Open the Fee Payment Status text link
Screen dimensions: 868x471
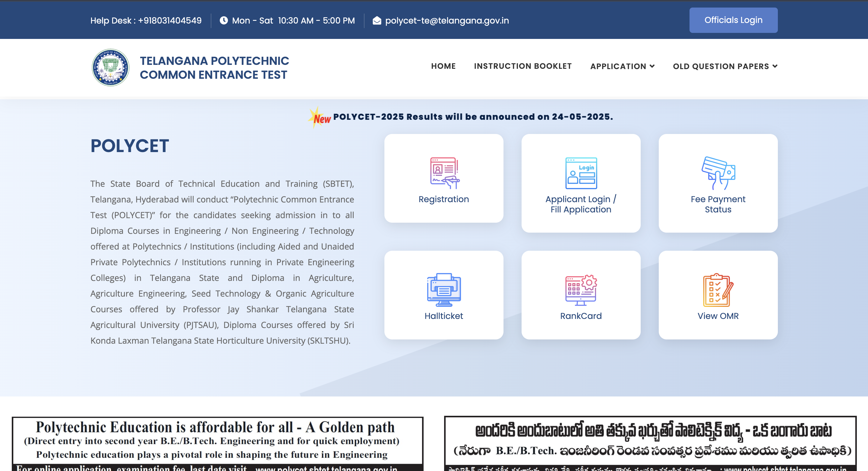(x=718, y=204)
